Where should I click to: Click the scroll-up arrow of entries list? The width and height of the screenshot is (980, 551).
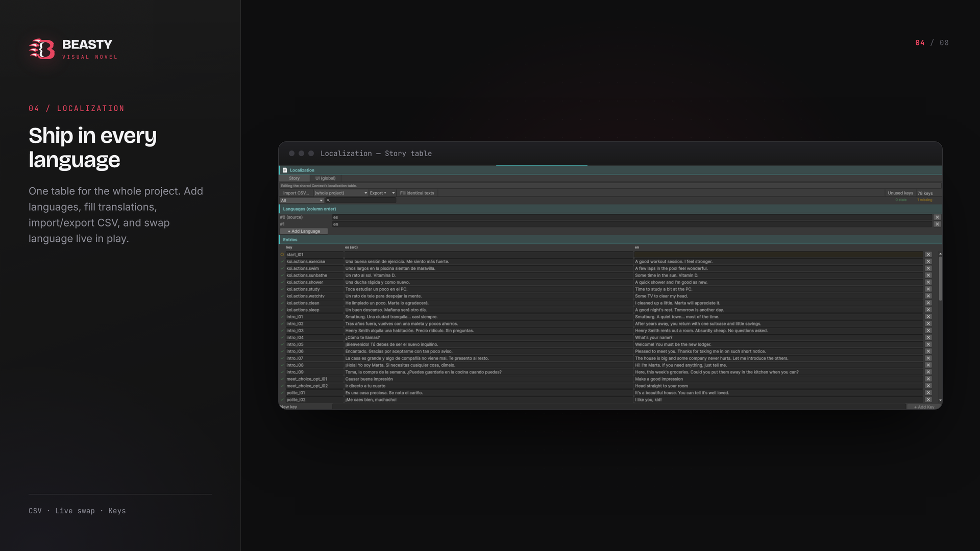[940, 254]
